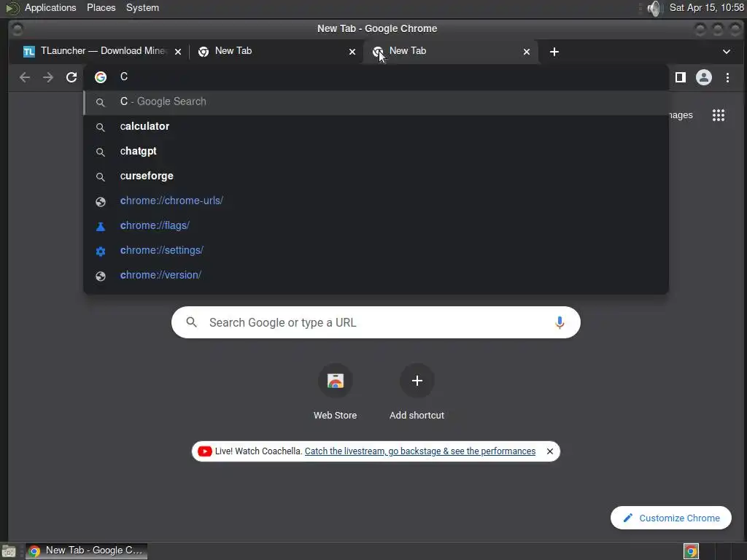
Task: Open the Places menu
Action: tap(101, 8)
